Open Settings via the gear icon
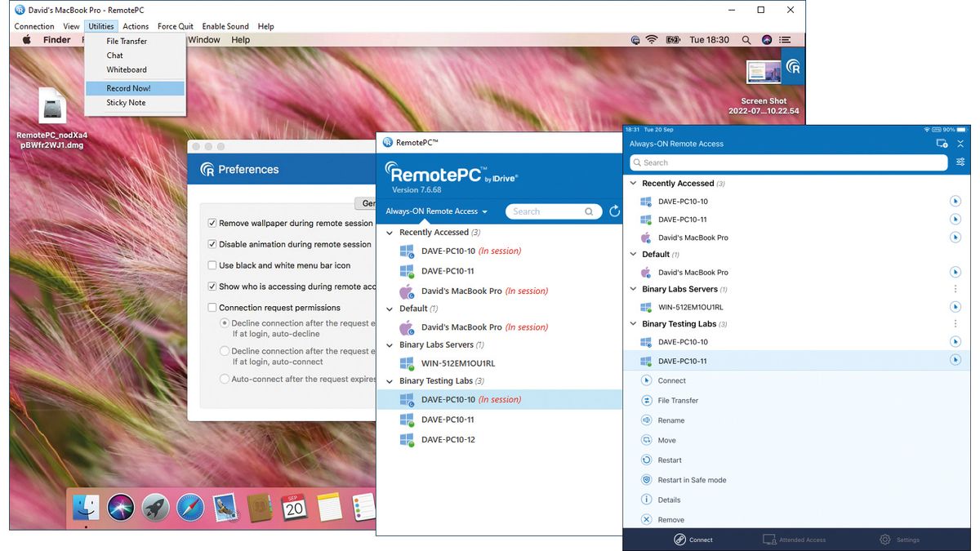 click(x=884, y=540)
